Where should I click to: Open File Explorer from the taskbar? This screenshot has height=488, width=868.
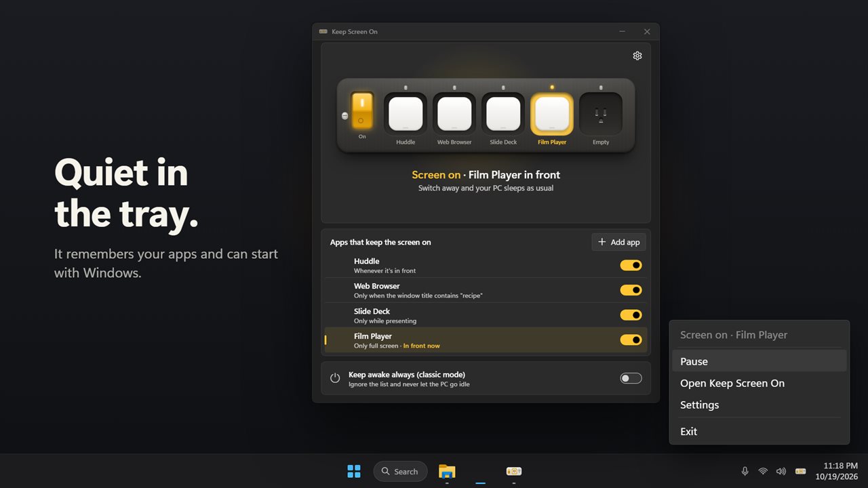coord(447,471)
